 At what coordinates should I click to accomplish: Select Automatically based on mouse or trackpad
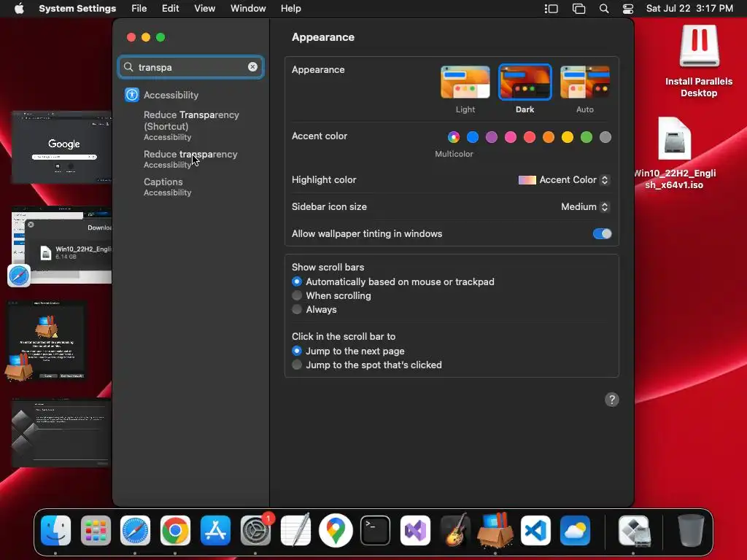297,282
